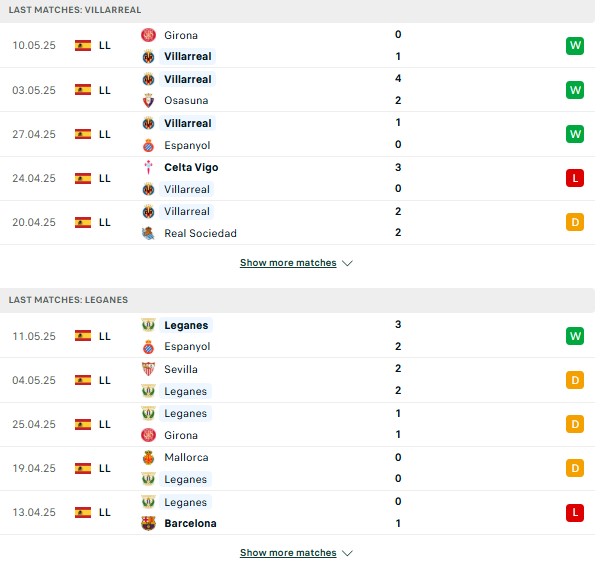Open the Last Matches: Leganes section header

(x=297, y=300)
